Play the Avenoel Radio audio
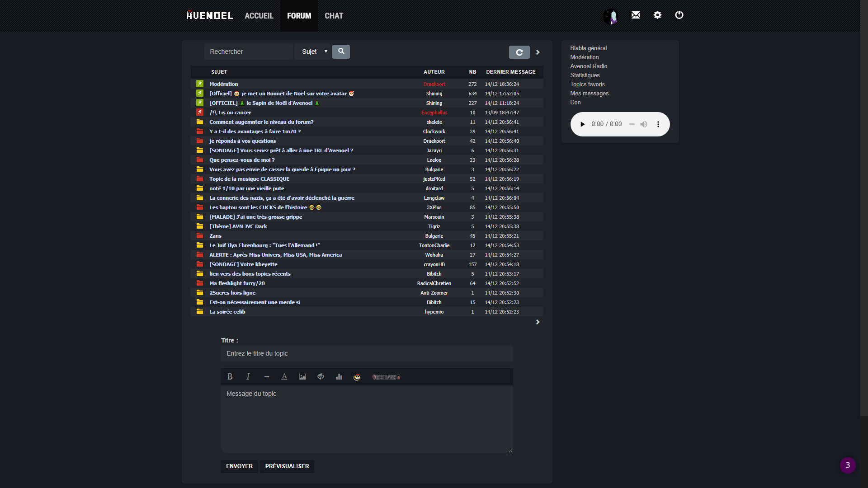This screenshot has height=488, width=868. coord(582,124)
